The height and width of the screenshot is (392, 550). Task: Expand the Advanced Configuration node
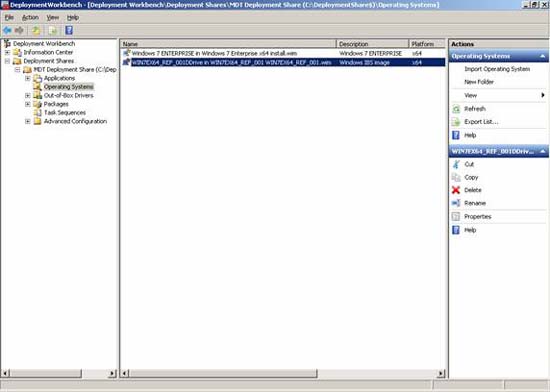[28, 121]
